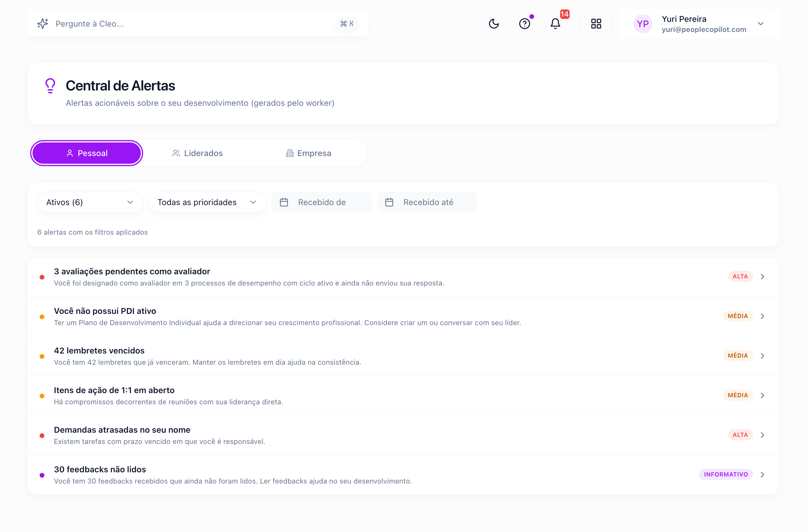Click purple dot of 30 feedbacks não lidos

pyautogui.click(x=42, y=475)
